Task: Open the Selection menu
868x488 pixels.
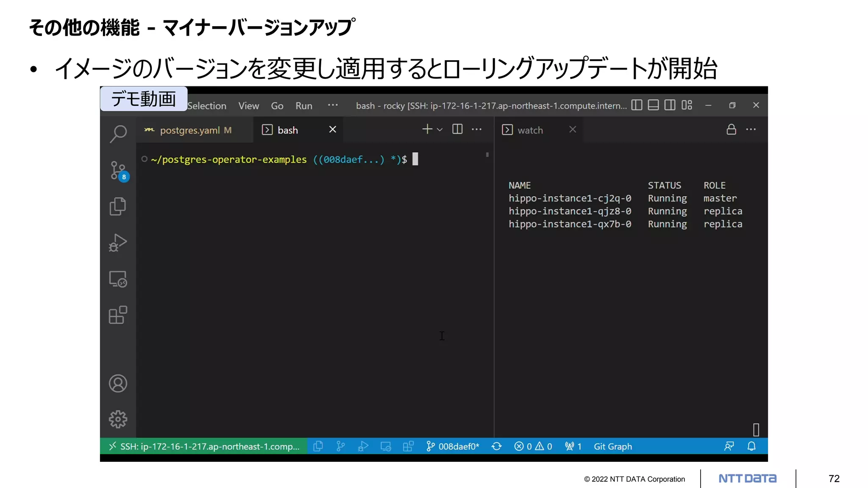Action: (207, 106)
